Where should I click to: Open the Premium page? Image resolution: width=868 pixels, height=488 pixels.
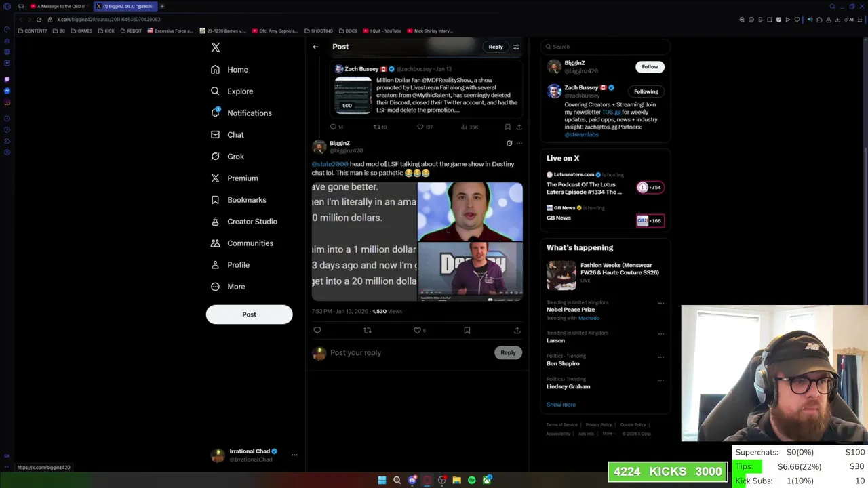tap(235, 178)
